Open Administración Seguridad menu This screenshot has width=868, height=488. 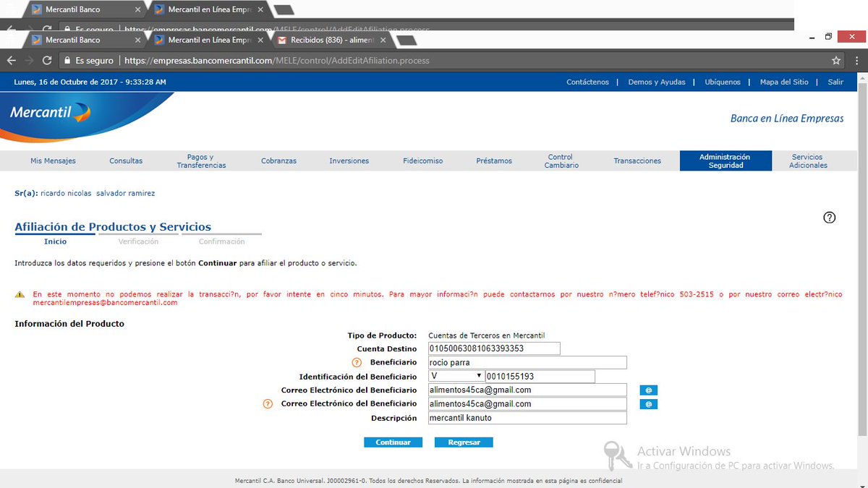725,160
